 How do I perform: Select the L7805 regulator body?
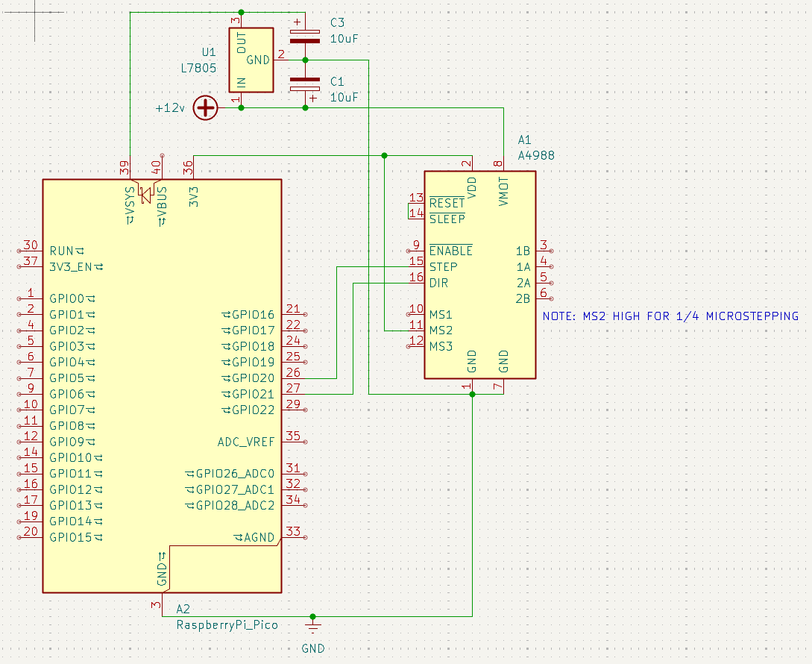(251, 60)
